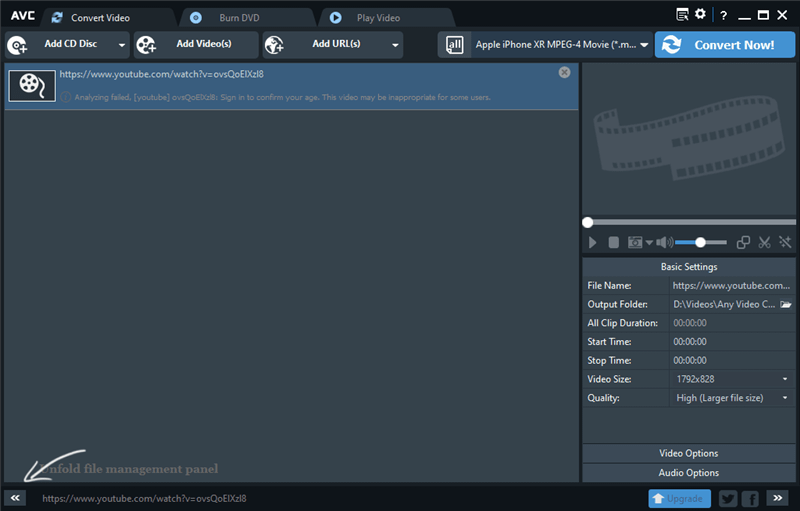This screenshot has width=800, height=511.
Task: Click the film reel thumbnail of the URL item
Action: [32, 86]
